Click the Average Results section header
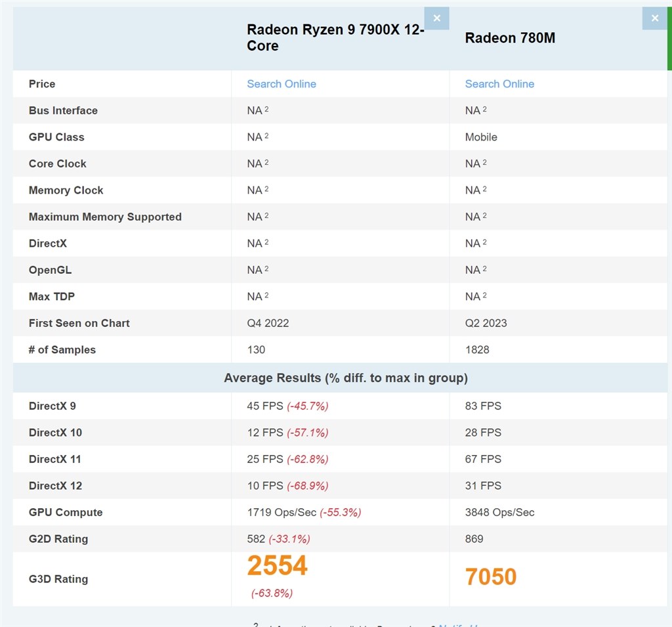Screen dimensions: 672x627 346,378
